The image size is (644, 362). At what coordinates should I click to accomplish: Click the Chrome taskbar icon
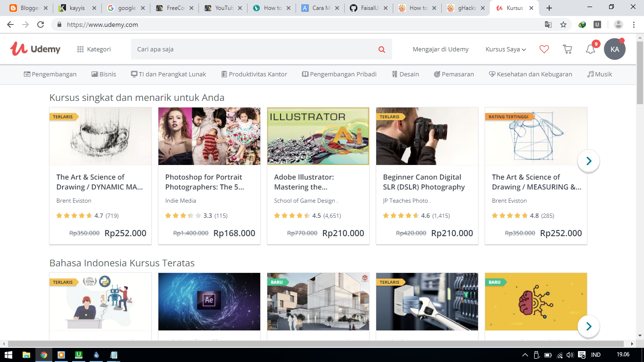coord(44,355)
